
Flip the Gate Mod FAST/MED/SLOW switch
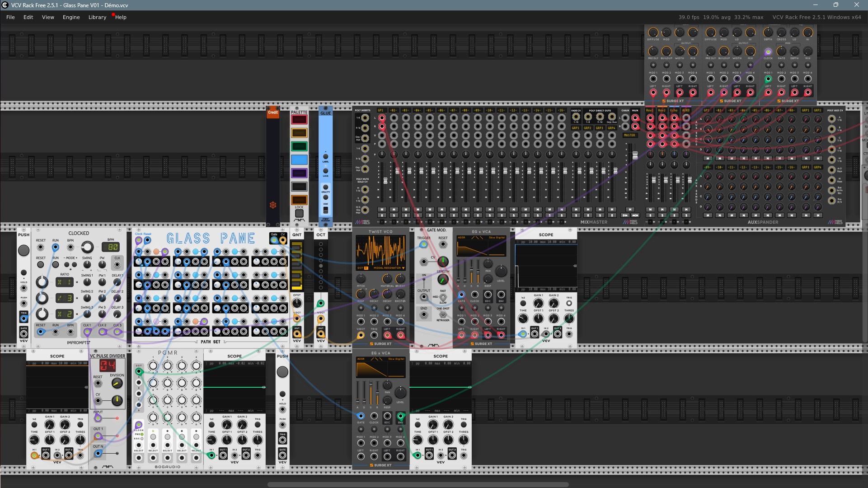(x=443, y=297)
